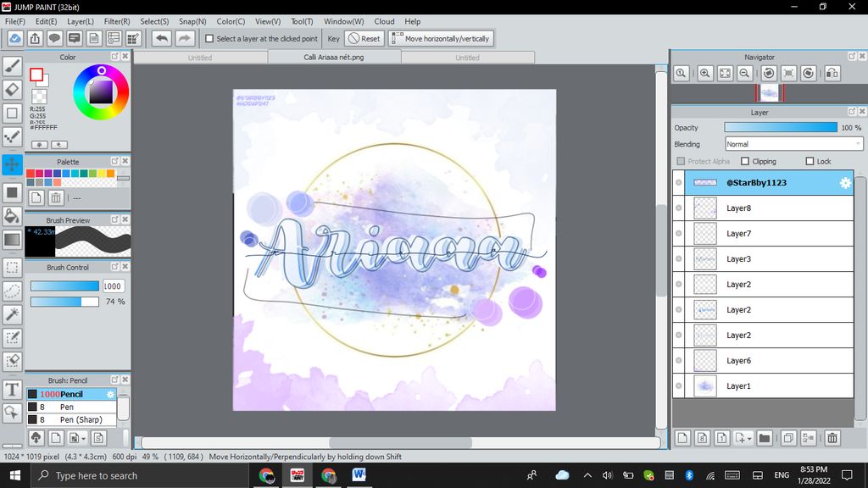Zoom out using Navigator magnifier minus
Screen dimensions: 868x488
tap(744, 73)
